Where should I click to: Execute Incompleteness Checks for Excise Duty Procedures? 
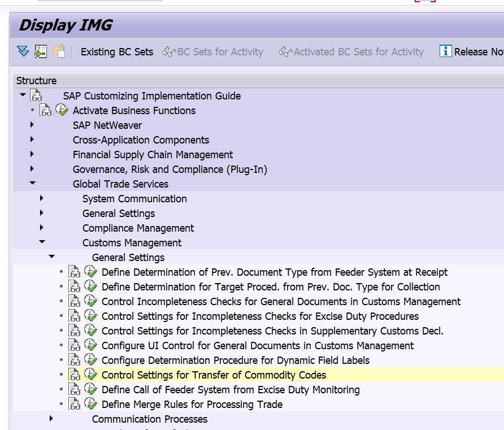pos(90,316)
